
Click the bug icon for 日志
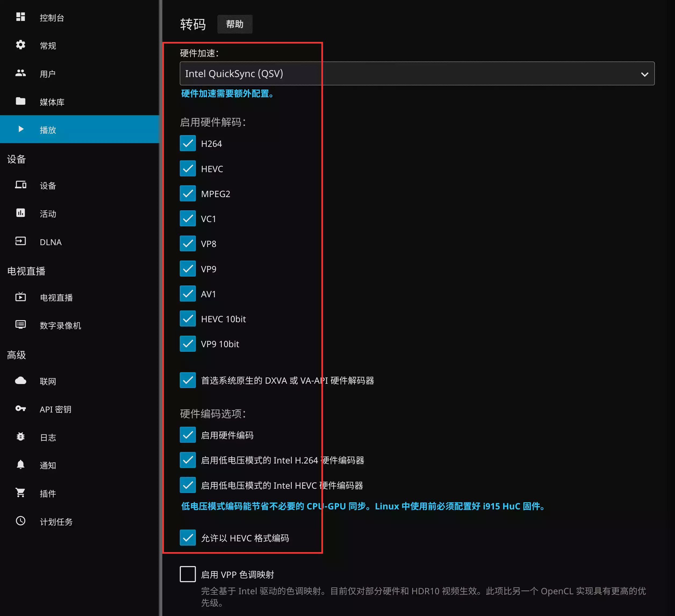coord(20,437)
